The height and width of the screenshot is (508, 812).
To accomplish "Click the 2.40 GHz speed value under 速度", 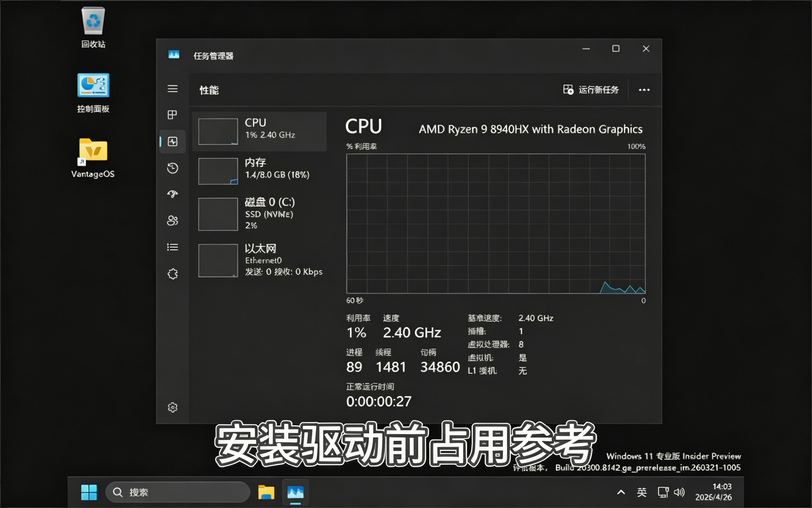I will (412, 333).
